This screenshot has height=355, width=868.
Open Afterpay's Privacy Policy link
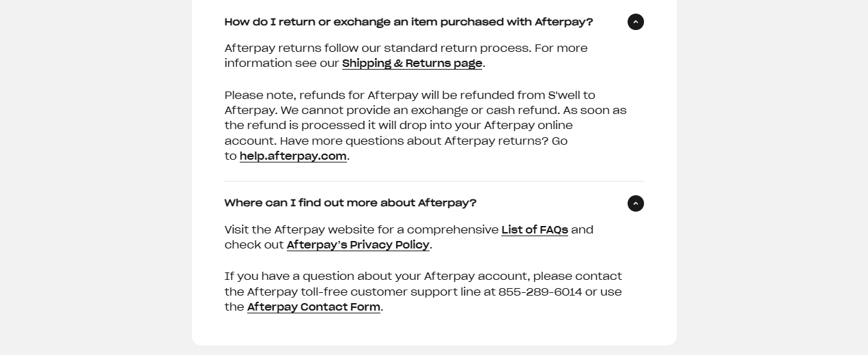click(358, 245)
